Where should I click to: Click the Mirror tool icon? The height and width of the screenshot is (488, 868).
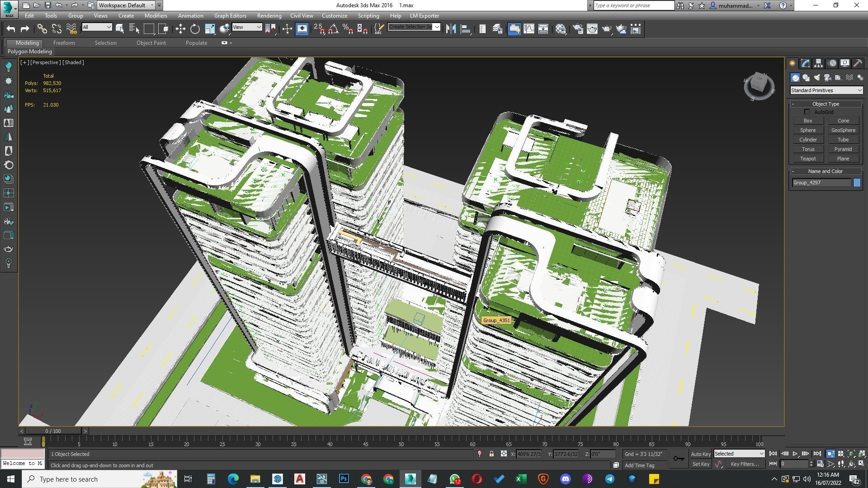pos(451,29)
